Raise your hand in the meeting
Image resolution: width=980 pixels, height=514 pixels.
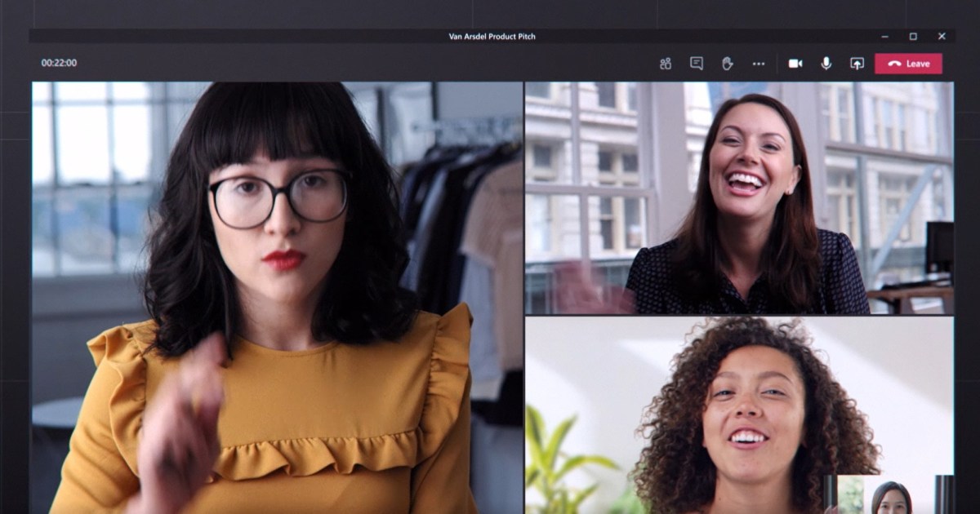(x=728, y=64)
